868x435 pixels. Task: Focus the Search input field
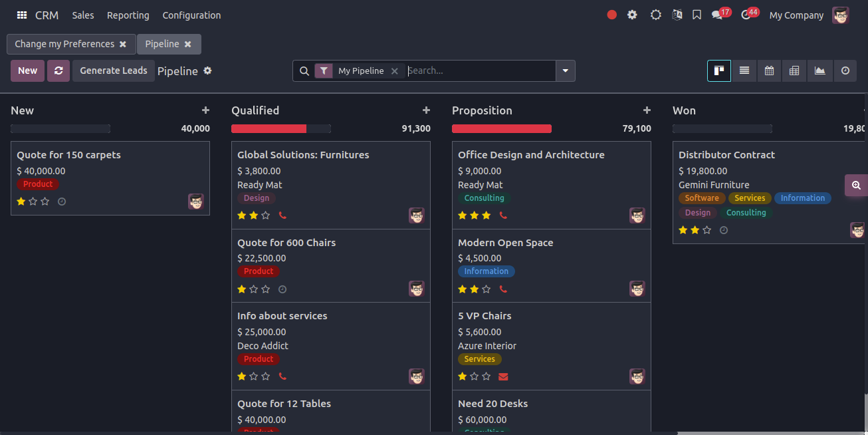coord(481,71)
